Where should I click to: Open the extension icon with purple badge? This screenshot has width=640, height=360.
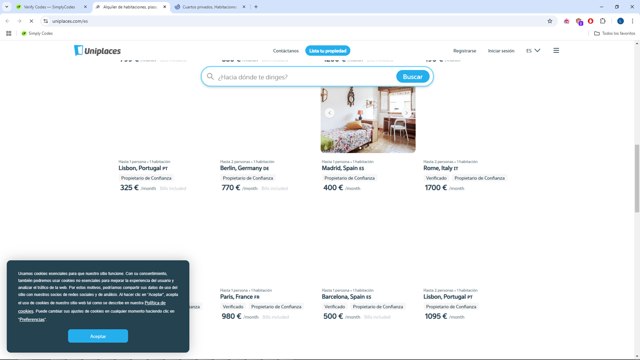click(x=579, y=21)
